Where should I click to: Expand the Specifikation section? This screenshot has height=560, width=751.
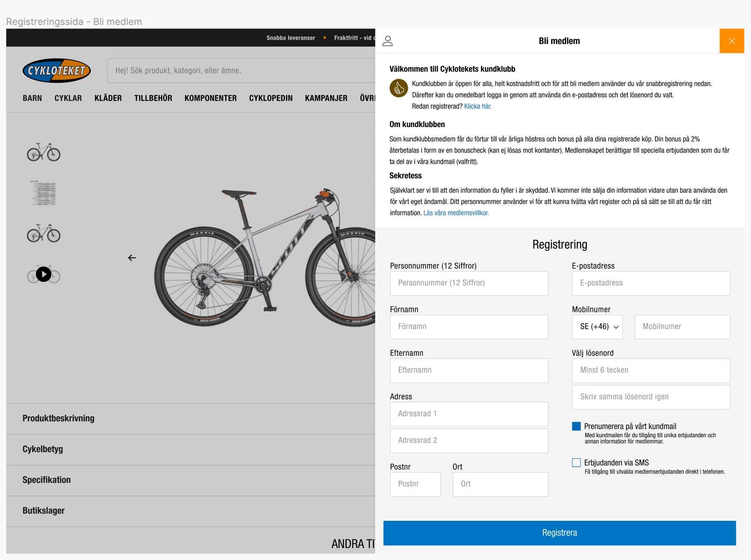[x=191, y=480]
